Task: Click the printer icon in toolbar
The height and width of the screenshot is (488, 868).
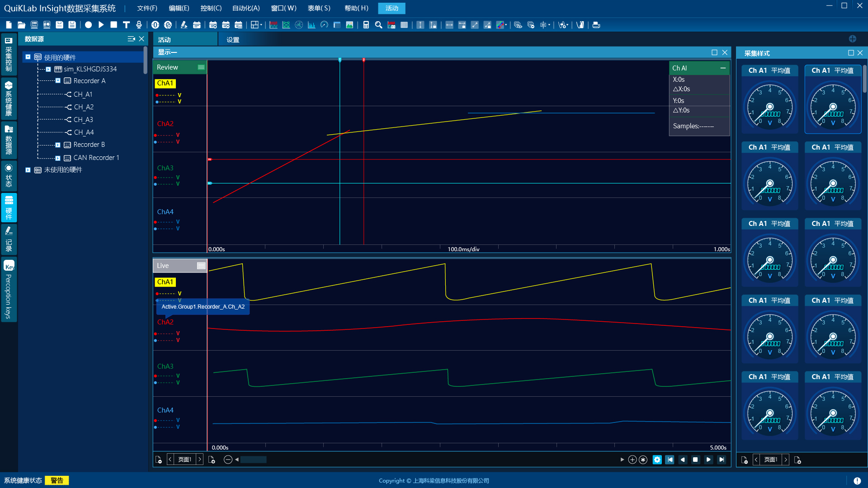Action: pyautogui.click(x=596, y=25)
